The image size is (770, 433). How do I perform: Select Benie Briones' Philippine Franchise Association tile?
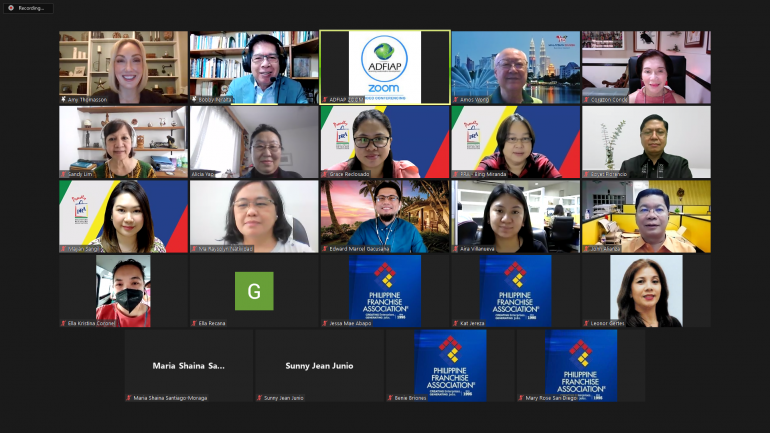450,366
